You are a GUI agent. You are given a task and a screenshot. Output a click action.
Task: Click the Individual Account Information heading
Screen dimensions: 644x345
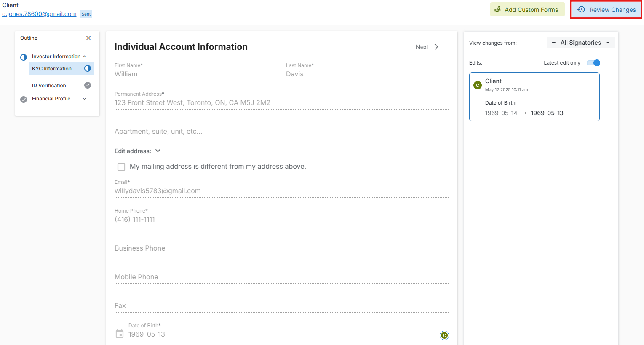pyautogui.click(x=181, y=47)
